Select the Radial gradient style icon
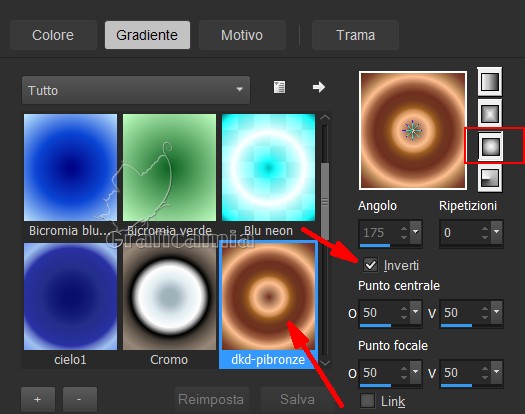Screen dimensions: 525x414 click(x=490, y=178)
